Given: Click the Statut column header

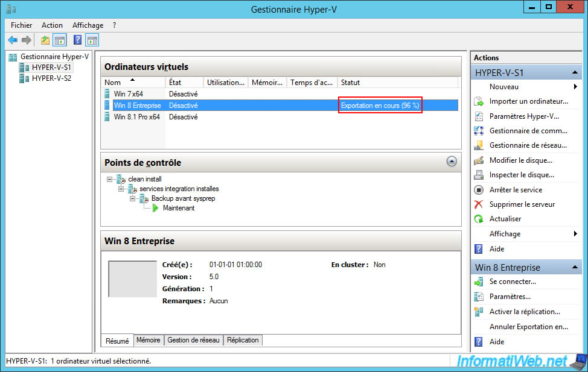Looking at the screenshot, I should pyautogui.click(x=398, y=83).
